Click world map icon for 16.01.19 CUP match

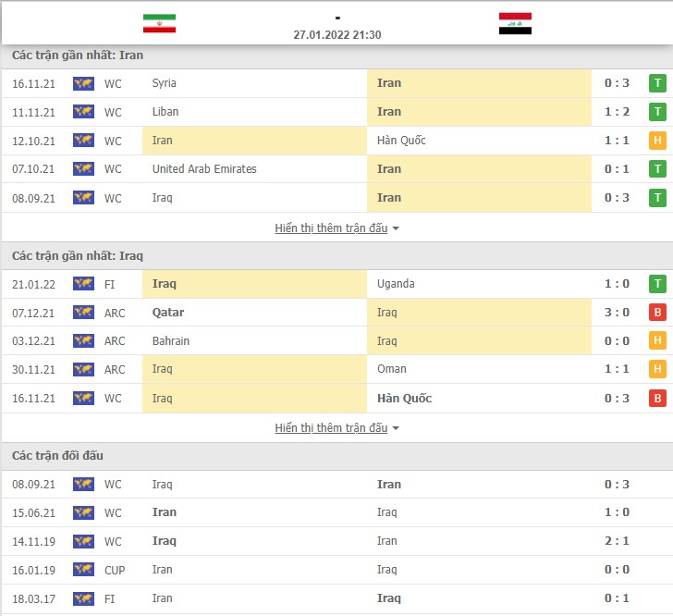click(x=83, y=570)
